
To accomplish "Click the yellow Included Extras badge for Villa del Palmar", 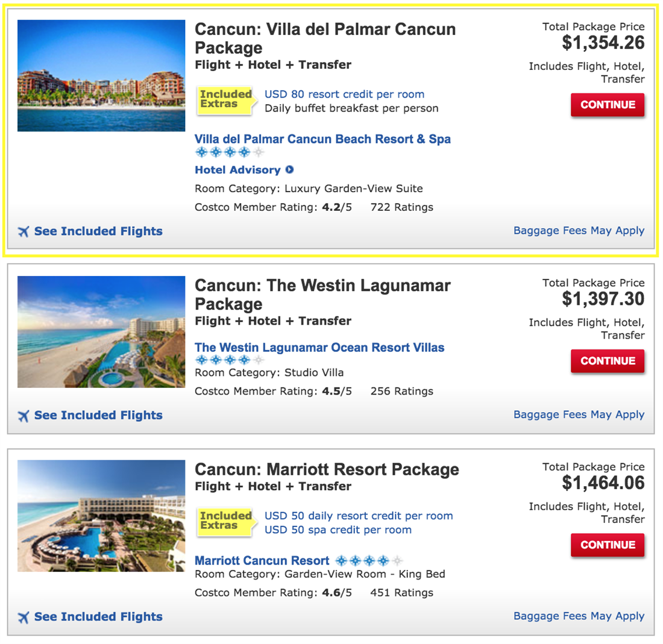I will (227, 99).
